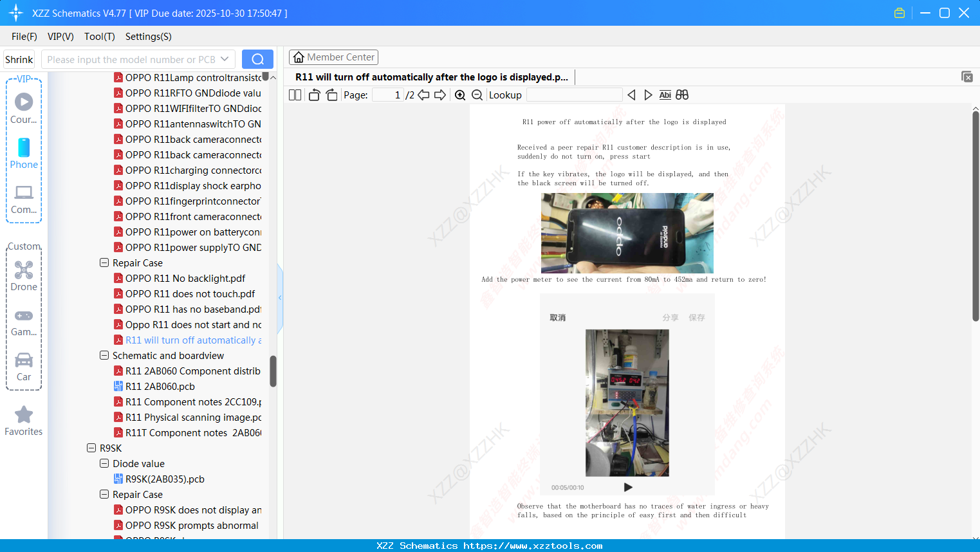Open the VIP(V) menu
The height and width of the screenshot is (552, 980).
(x=60, y=37)
